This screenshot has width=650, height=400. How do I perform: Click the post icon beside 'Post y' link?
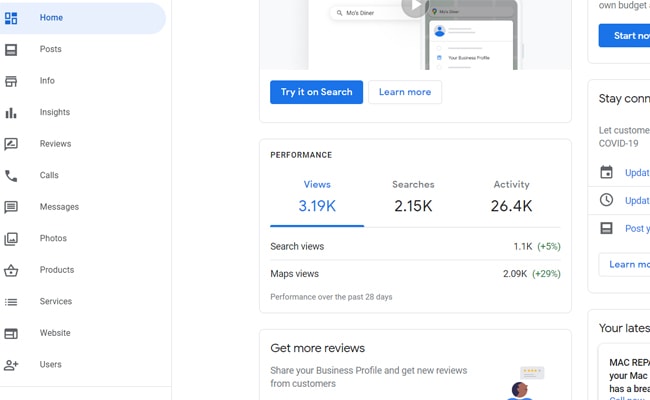pyautogui.click(x=606, y=228)
